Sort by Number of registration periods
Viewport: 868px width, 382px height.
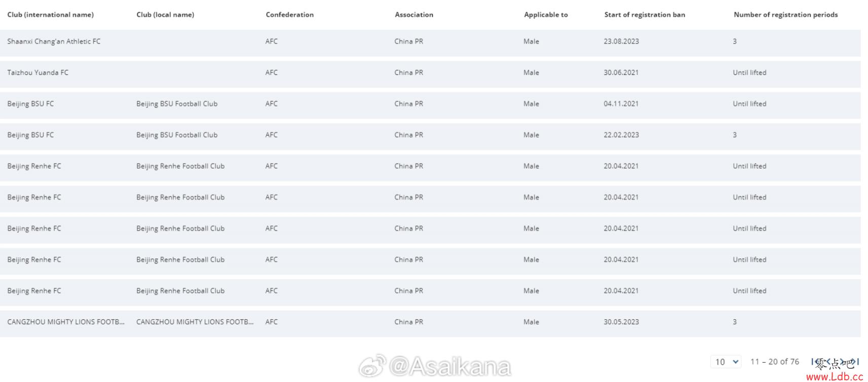coord(785,15)
